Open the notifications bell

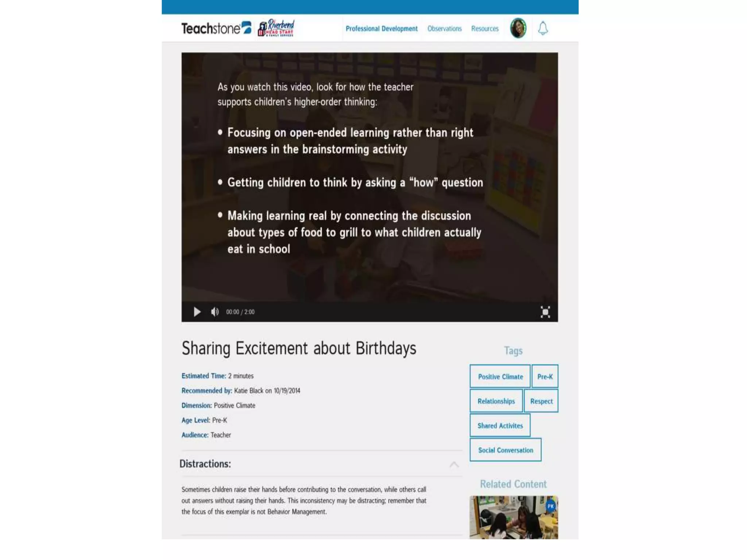(x=543, y=28)
